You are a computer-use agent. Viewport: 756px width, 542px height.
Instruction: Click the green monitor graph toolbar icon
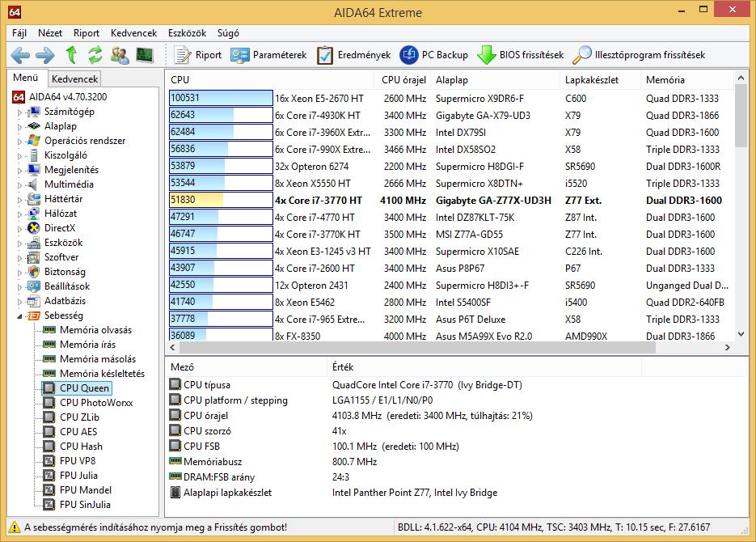click(145, 55)
